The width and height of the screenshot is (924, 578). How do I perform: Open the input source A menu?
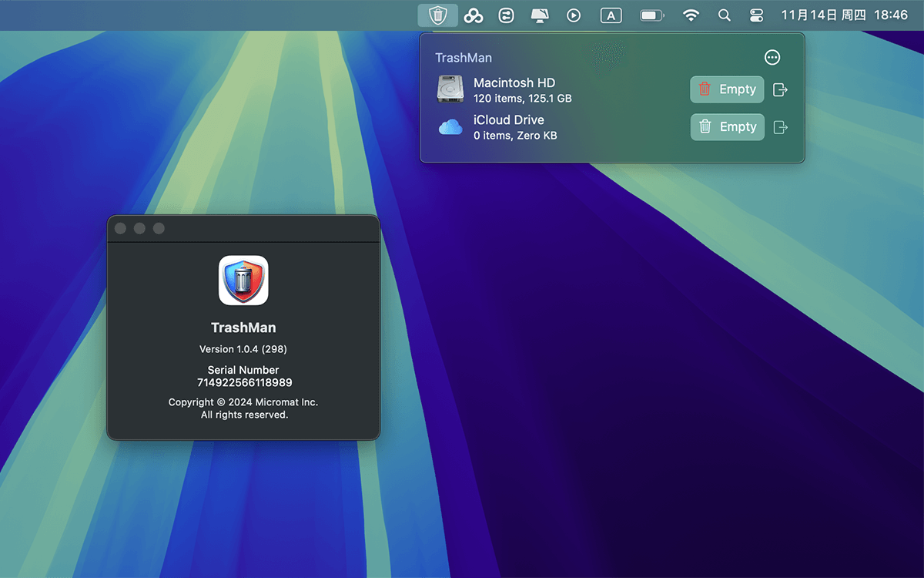click(x=611, y=15)
